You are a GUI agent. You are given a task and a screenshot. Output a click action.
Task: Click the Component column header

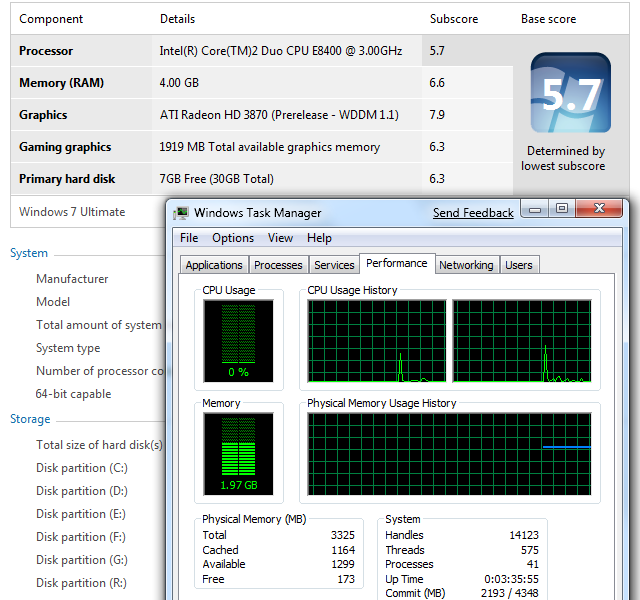(51, 19)
